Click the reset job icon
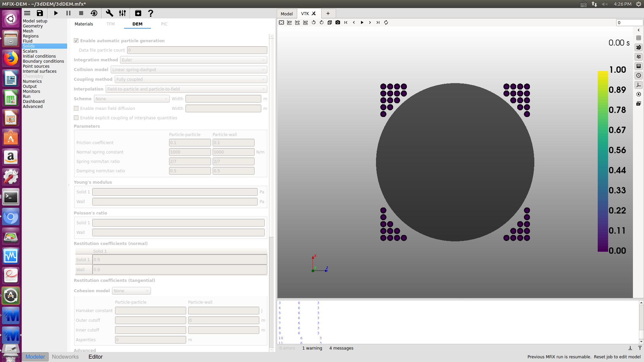The width and height of the screenshot is (644, 362). click(x=94, y=13)
